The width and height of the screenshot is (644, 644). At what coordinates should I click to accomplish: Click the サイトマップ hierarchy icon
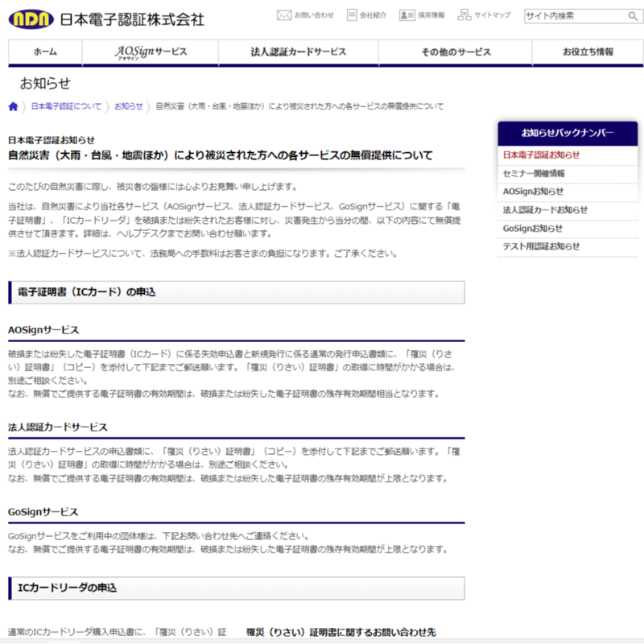coord(464,14)
